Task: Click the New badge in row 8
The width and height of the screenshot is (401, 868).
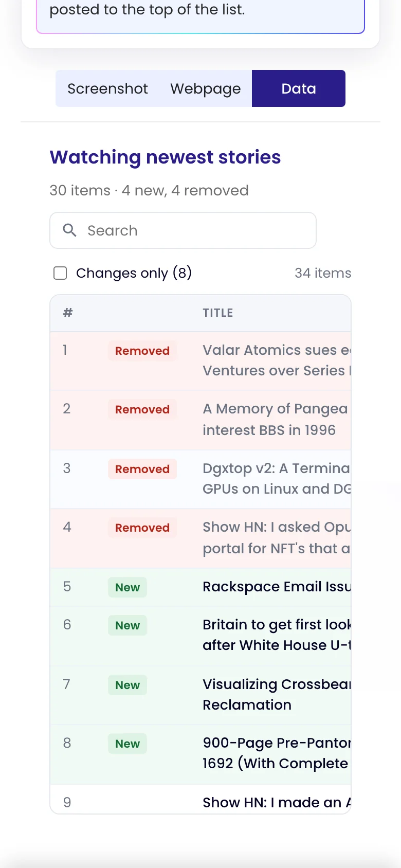Action: (x=127, y=744)
